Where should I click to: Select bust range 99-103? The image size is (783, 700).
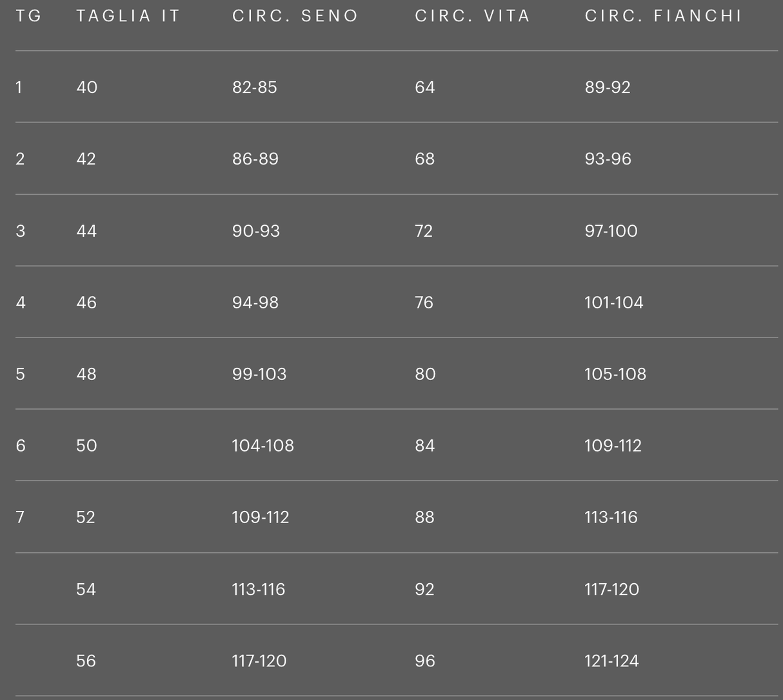[259, 374]
